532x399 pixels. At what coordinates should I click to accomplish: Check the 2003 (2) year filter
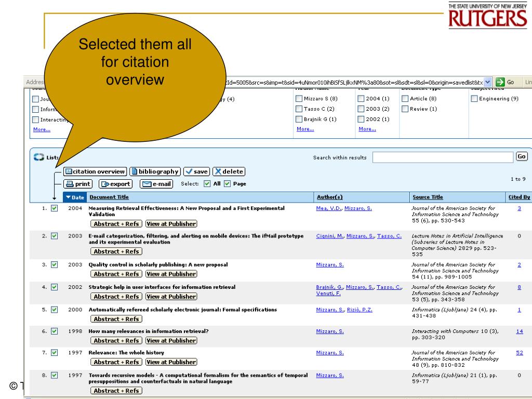coord(361,109)
